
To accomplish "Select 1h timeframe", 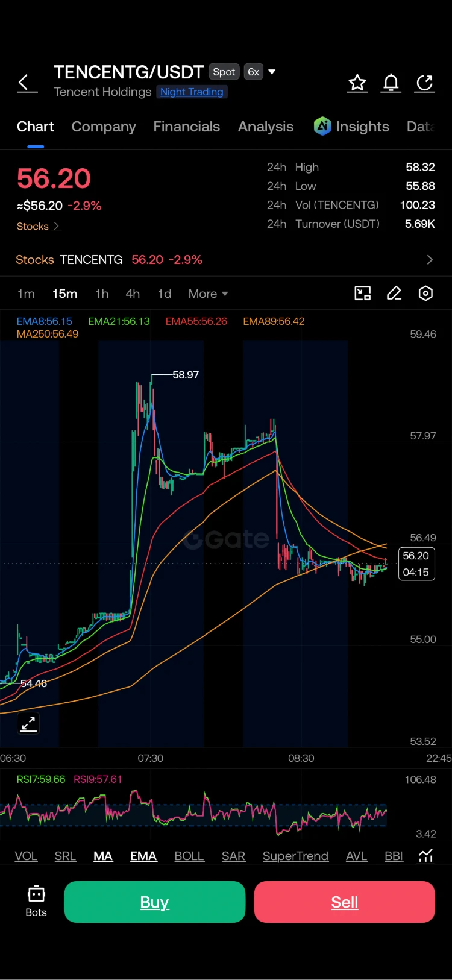I will pyautogui.click(x=102, y=294).
